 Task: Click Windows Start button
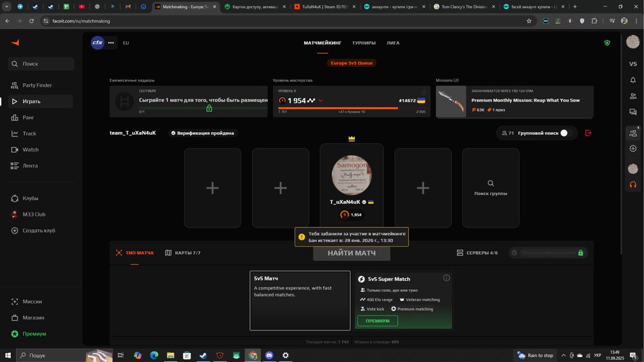coord(7,356)
